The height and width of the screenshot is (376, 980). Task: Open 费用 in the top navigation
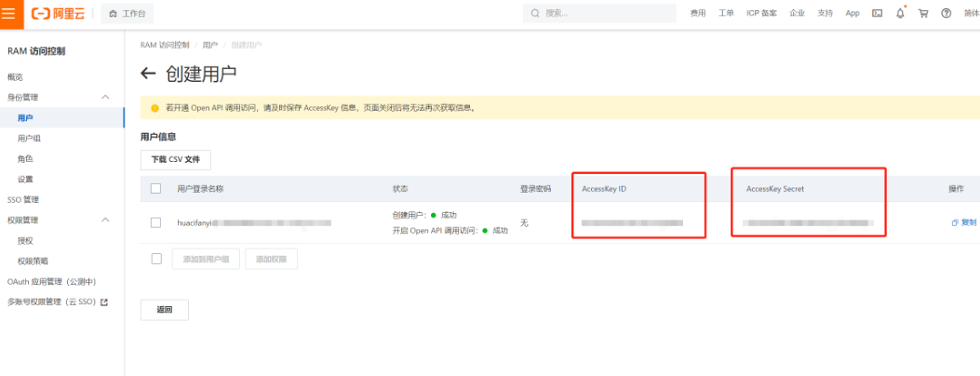coord(698,14)
